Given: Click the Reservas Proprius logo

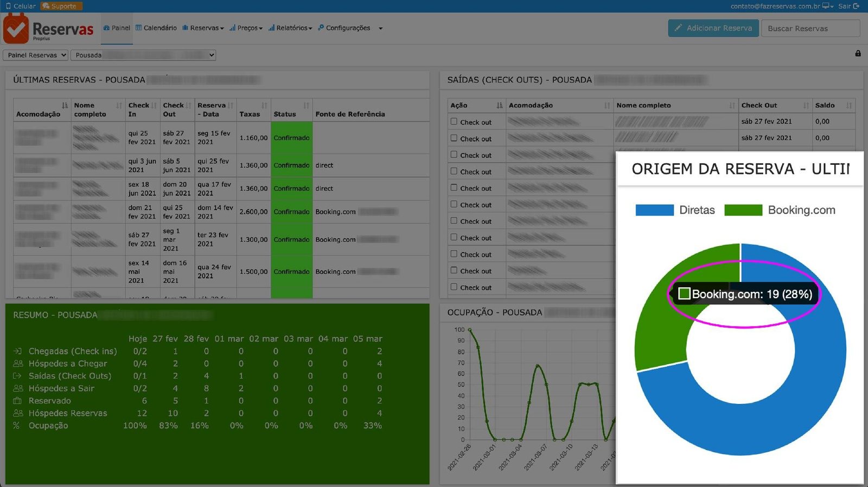Looking at the screenshot, I should point(48,28).
